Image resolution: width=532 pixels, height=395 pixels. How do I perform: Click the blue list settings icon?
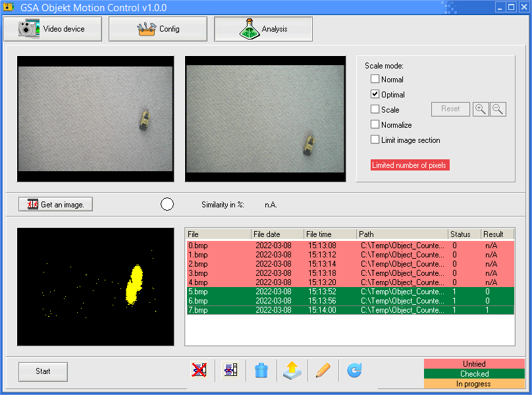coord(230,370)
